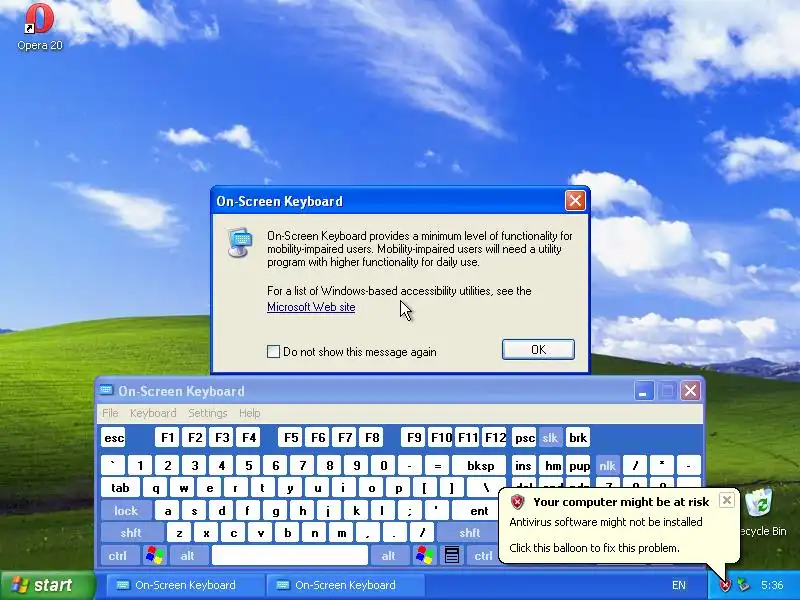
Task: Click the number 5 key
Action: [248, 466]
